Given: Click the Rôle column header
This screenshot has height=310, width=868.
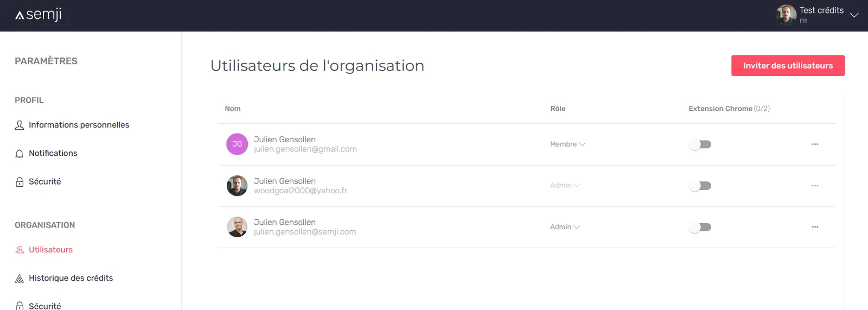Looking at the screenshot, I should 558,109.
